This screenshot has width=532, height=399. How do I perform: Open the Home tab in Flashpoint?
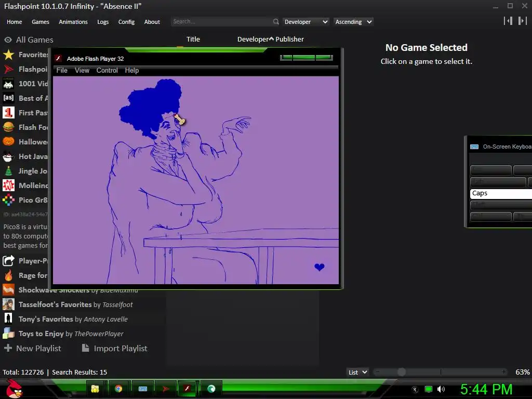(14, 22)
